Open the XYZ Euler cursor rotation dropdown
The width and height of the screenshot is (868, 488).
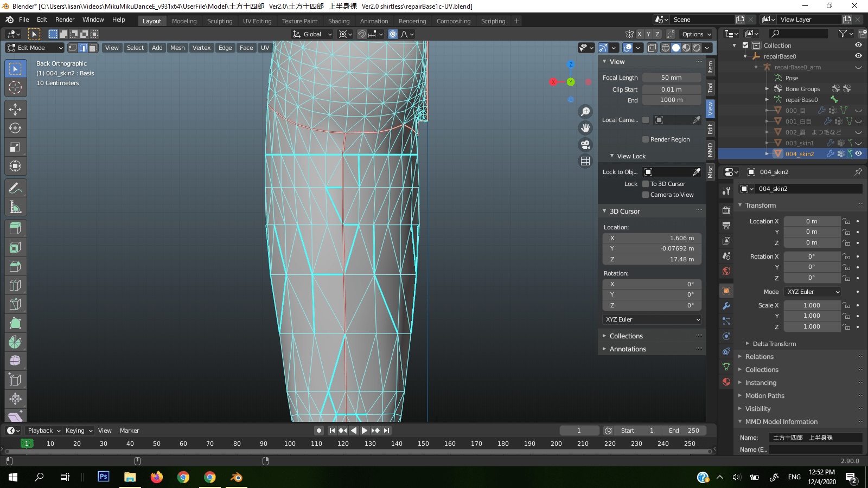point(652,319)
